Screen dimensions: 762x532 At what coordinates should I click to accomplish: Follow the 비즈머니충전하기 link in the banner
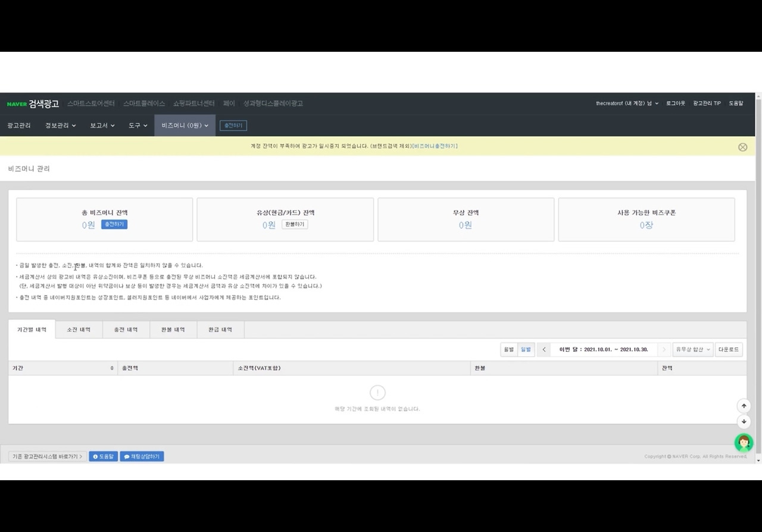coord(435,146)
